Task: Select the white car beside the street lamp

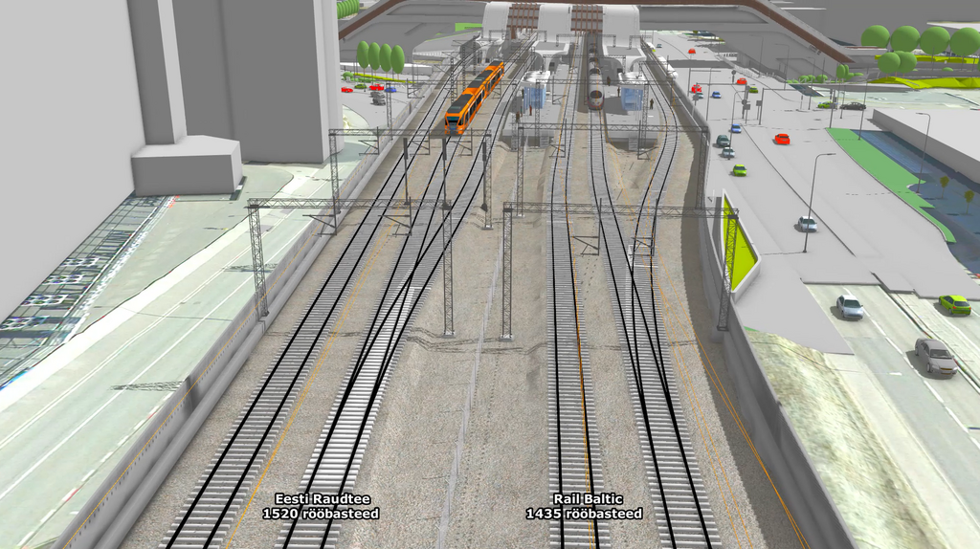Action: [x=807, y=224]
